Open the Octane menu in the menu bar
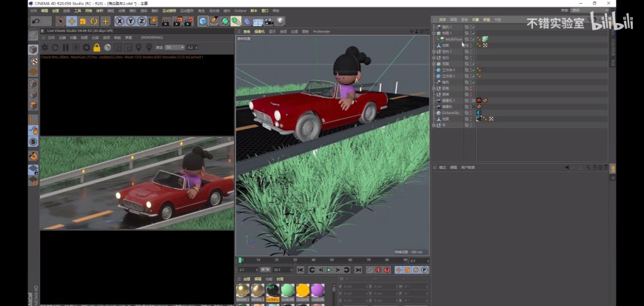The width and height of the screenshot is (644, 306). coord(241,11)
